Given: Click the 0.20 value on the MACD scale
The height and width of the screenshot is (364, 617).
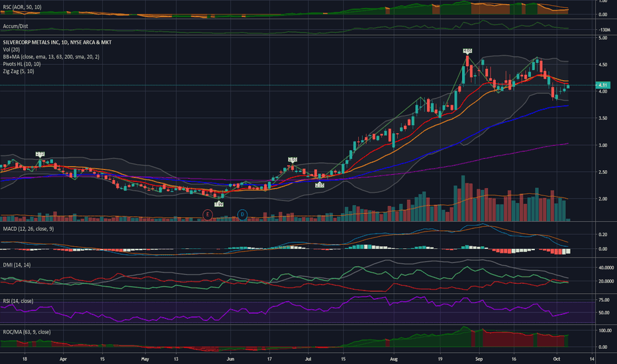Looking at the screenshot, I should [603, 234].
